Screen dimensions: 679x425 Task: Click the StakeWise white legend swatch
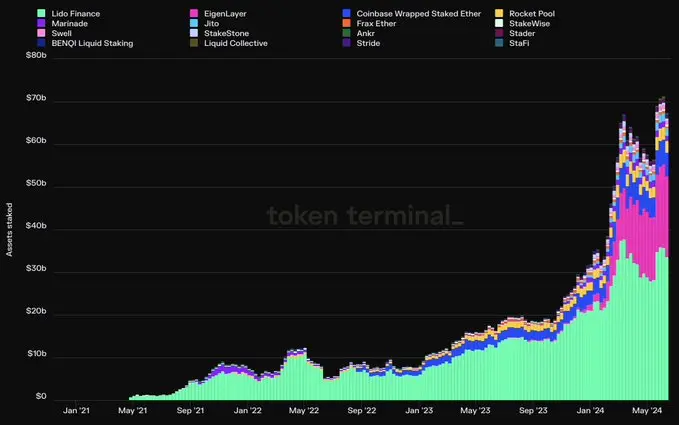pos(499,23)
